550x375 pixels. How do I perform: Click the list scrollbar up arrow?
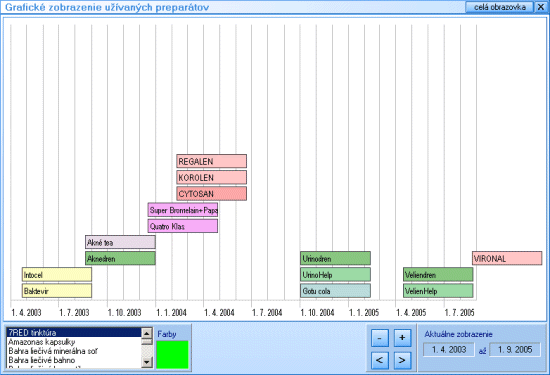[147, 333]
